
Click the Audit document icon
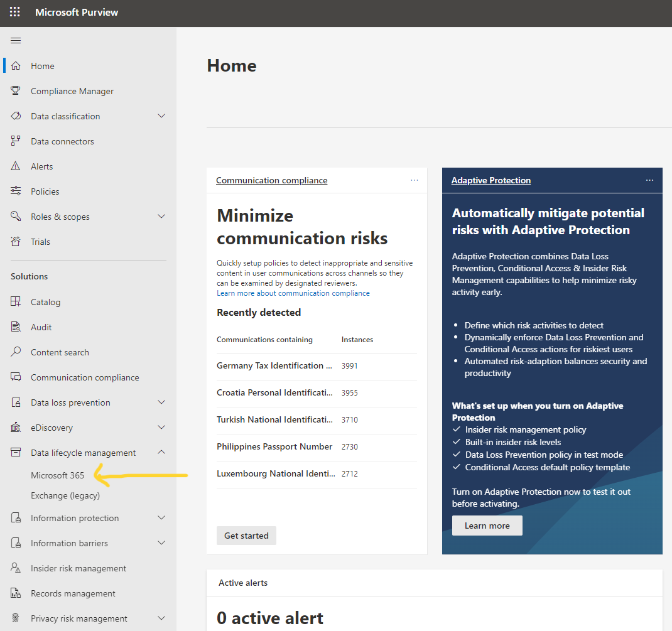click(x=16, y=327)
